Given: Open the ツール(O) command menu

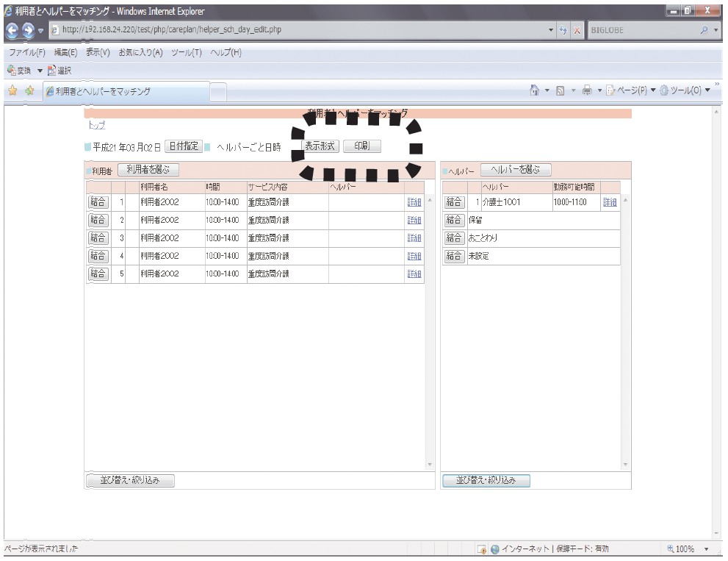Looking at the screenshot, I should (x=685, y=90).
